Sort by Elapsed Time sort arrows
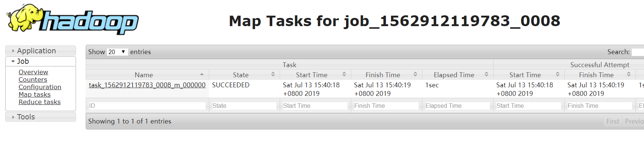 (x=486, y=75)
